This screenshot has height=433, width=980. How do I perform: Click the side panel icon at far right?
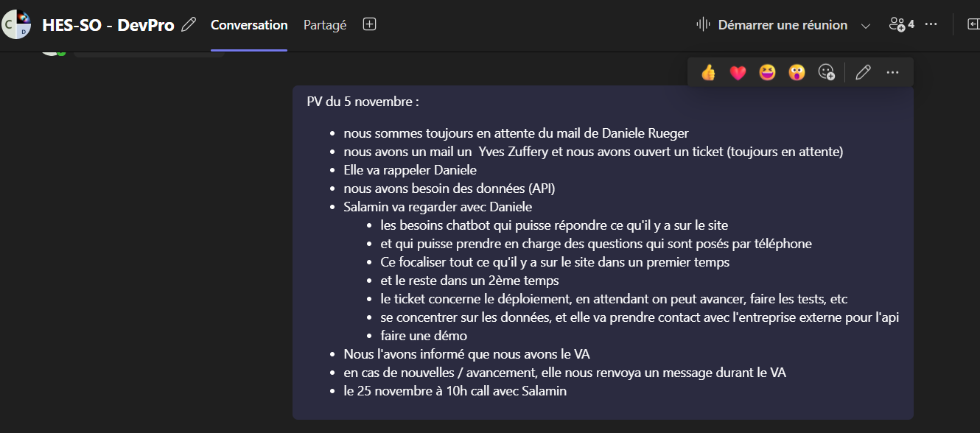973,24
